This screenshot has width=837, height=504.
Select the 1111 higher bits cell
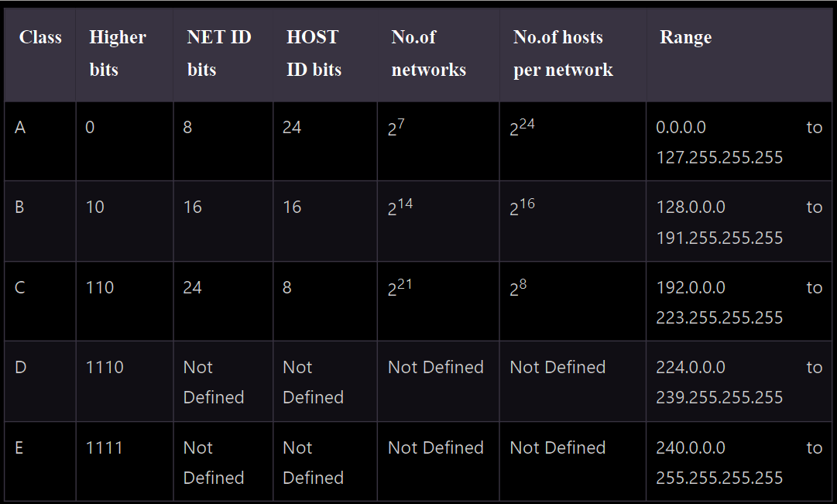(x=104, y=448)
